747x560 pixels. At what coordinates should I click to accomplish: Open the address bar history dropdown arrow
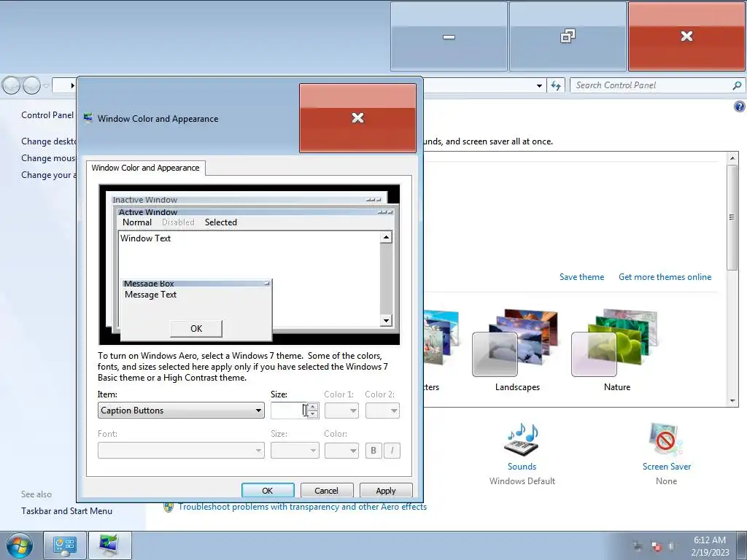(539, 86)
